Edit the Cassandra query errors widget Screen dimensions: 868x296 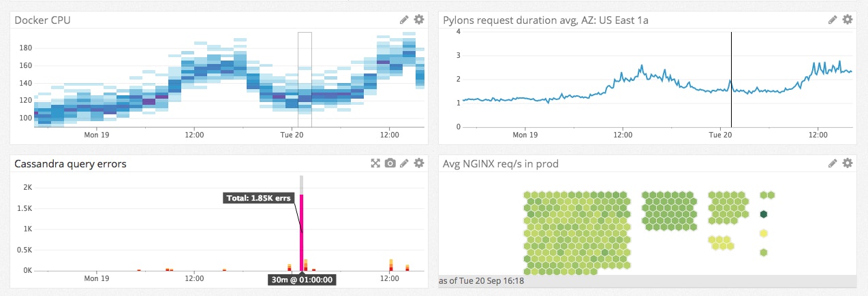405,163
